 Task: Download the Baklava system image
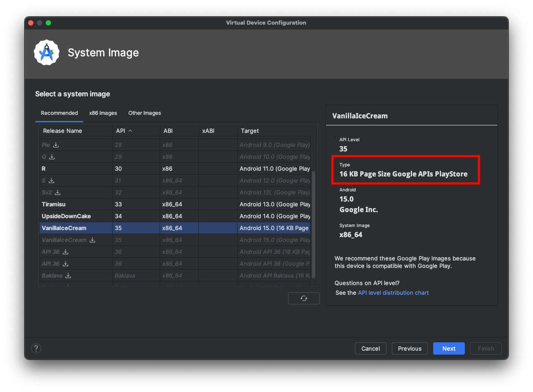click(x=68, y=275)
